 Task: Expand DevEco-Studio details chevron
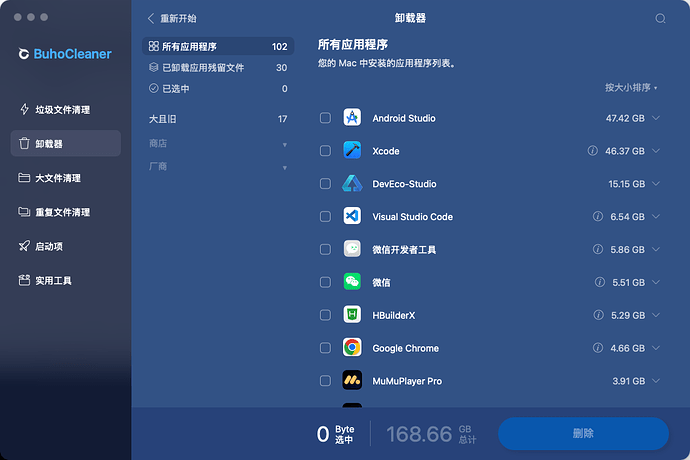[656, 184]
